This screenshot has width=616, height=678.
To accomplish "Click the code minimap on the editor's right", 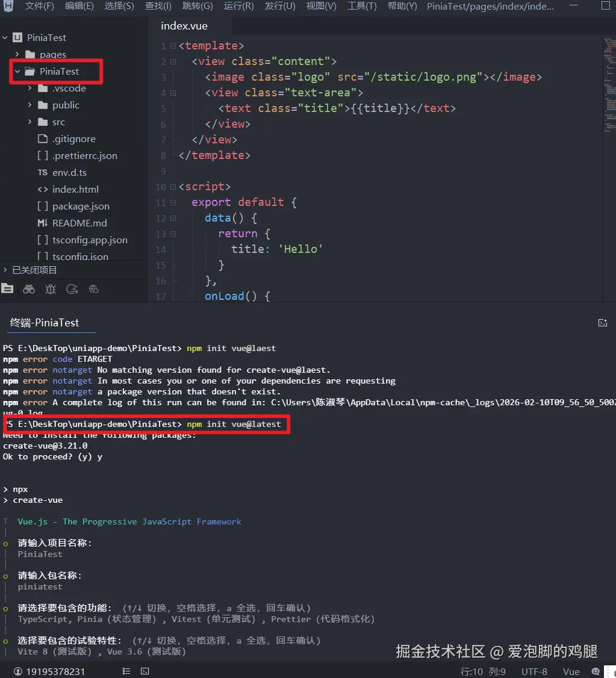I will pos(609,85).
